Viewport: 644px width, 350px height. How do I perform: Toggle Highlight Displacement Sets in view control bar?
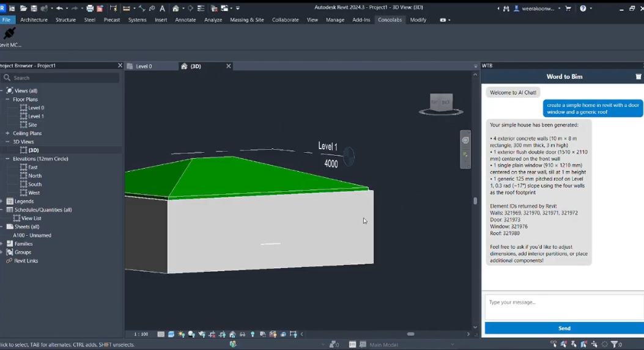[x=283, y=334]
